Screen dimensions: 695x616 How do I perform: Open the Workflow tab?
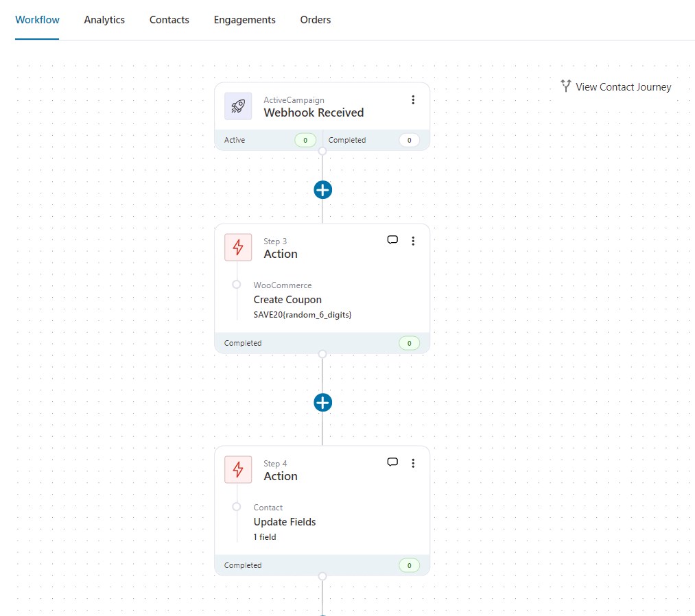point(37,20)
